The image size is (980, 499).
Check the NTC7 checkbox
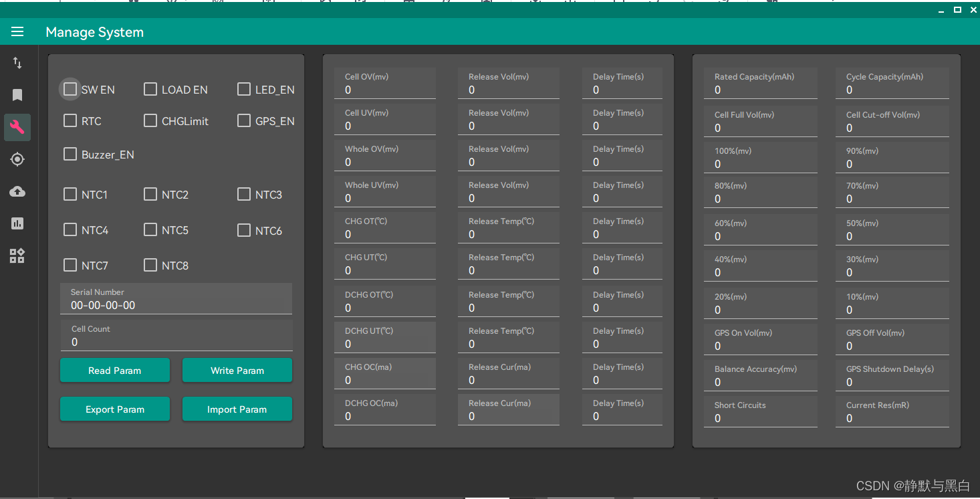point(70,265)
